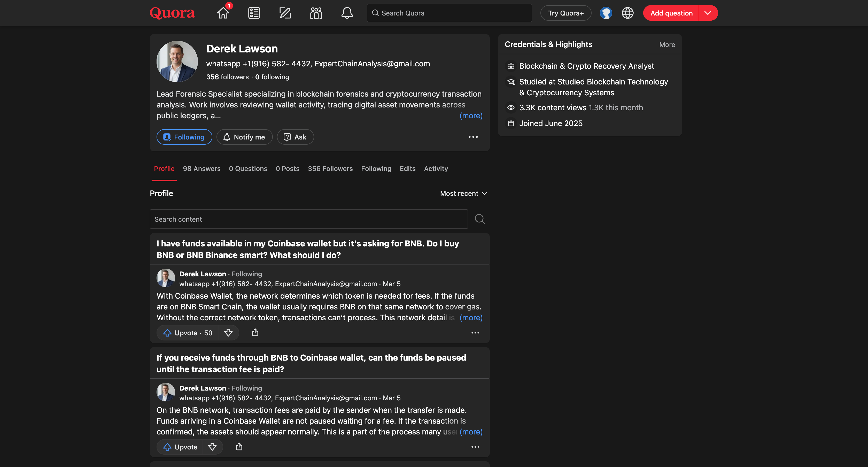Expand profile bio with (more)
Screen dimensions: 868x467
point(471,115)
